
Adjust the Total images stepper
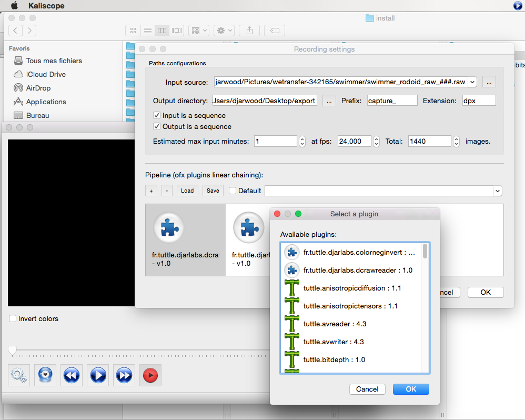click(456, 142)
